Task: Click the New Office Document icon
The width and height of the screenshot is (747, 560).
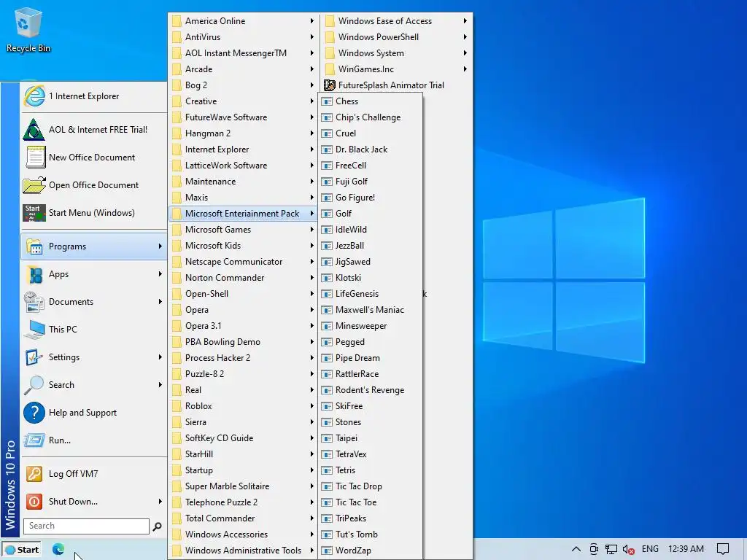Action: tap(35, 157)
